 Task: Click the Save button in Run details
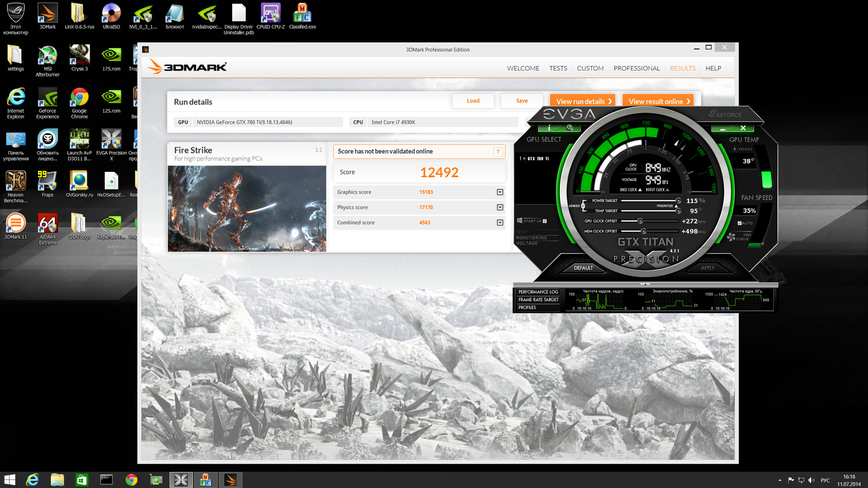click(522, 101)
